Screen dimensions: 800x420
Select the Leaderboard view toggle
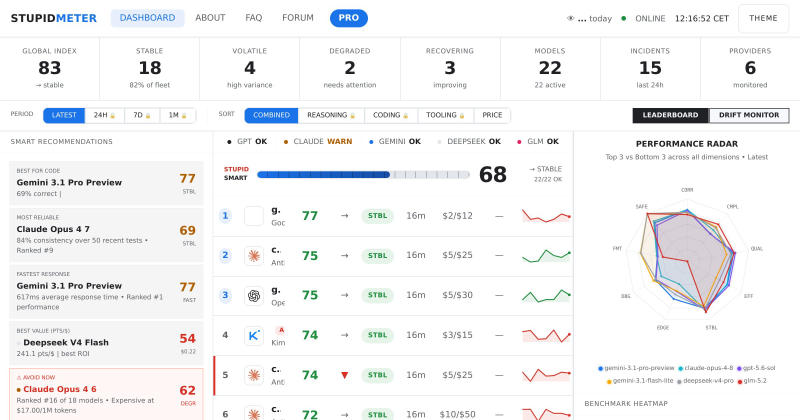pyautogui.click(x=670, y=115)
